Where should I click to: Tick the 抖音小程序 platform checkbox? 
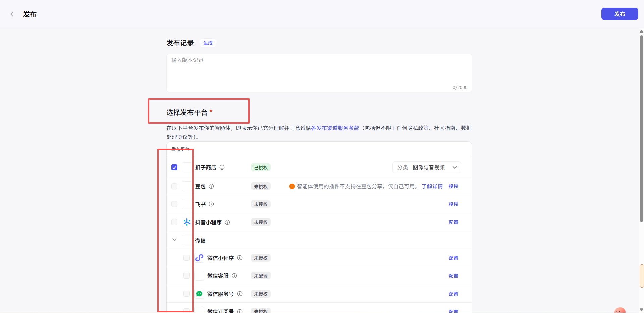tap(174, 222)
